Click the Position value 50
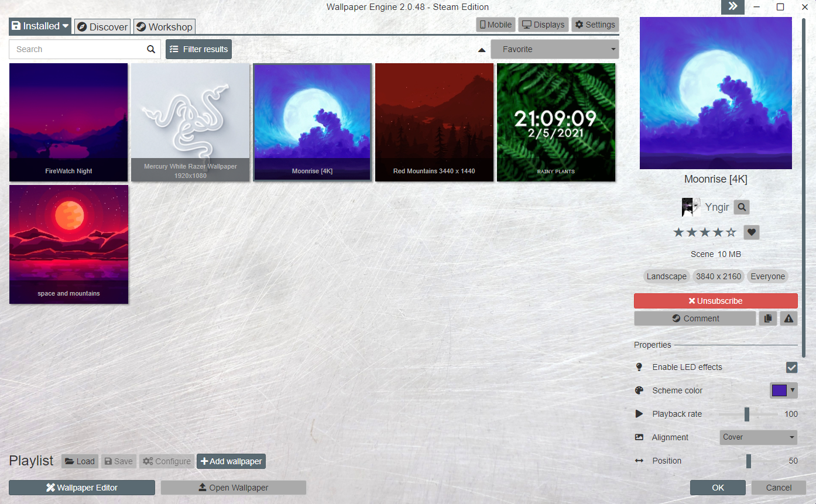The image size is (816, 504). coord(793,461)
